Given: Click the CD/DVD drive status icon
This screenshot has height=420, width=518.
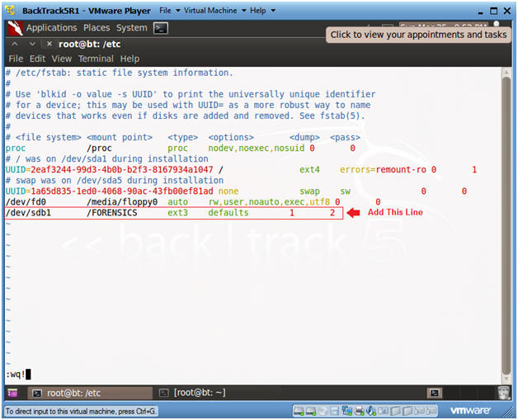Looking at the screenshot, I should pos(323,411).
